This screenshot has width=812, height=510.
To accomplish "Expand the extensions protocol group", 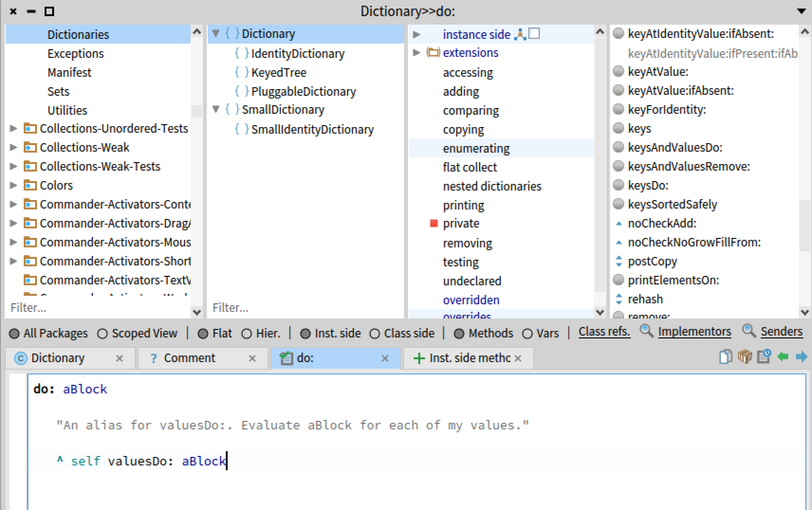I will [x=416, y=53].
